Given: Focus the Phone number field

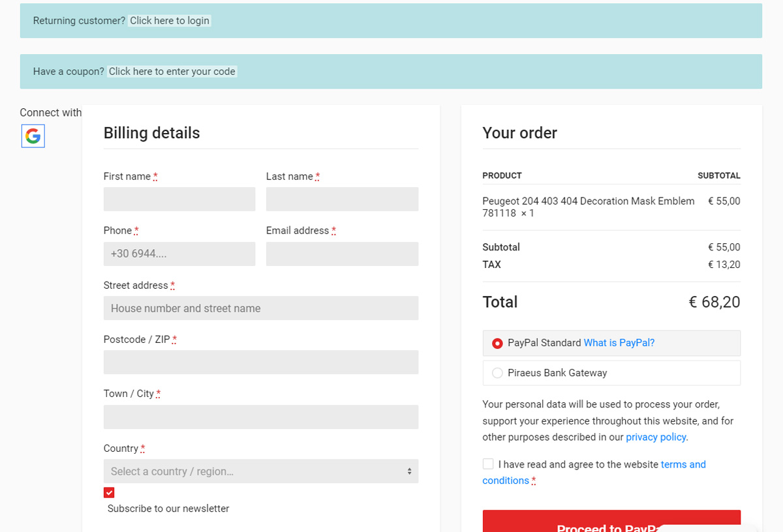Looking at the screenshot, I should click(x=179, y=254).
